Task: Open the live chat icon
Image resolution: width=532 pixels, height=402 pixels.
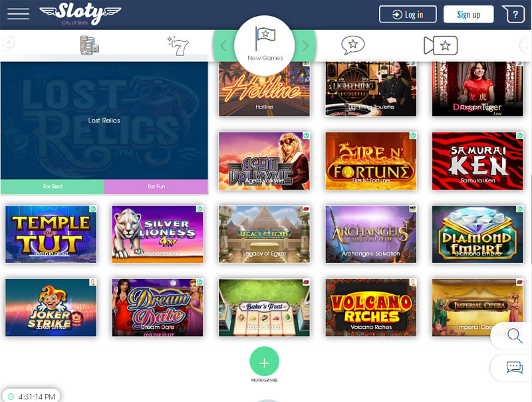Action: click(514, 367)
